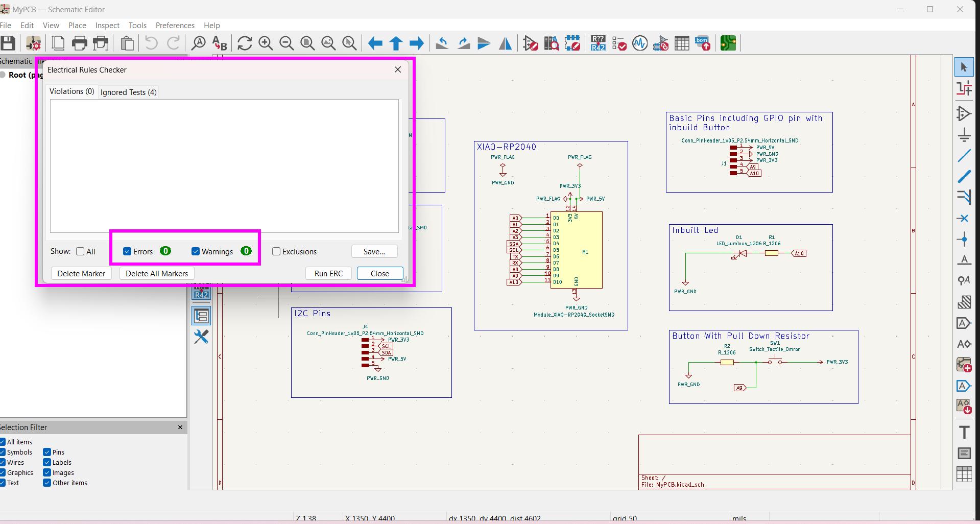Screen dimensions: 980x524
Task: Click the Save schematic icon
Action: click(8, 43)
